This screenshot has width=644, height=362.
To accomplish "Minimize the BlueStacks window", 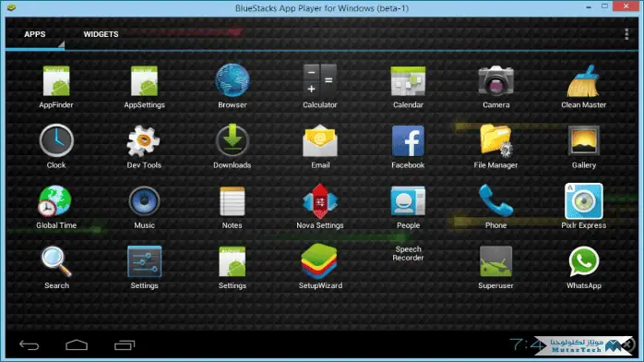I will [589, 7].
